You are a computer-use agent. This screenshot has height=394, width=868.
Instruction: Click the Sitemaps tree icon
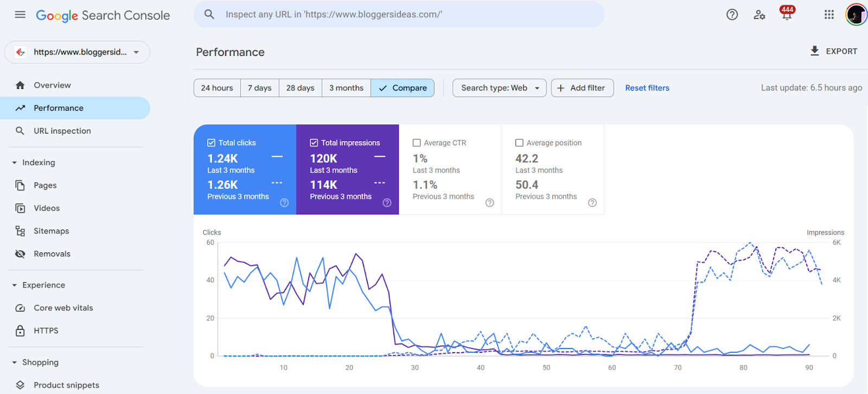[x=20, y=231]
